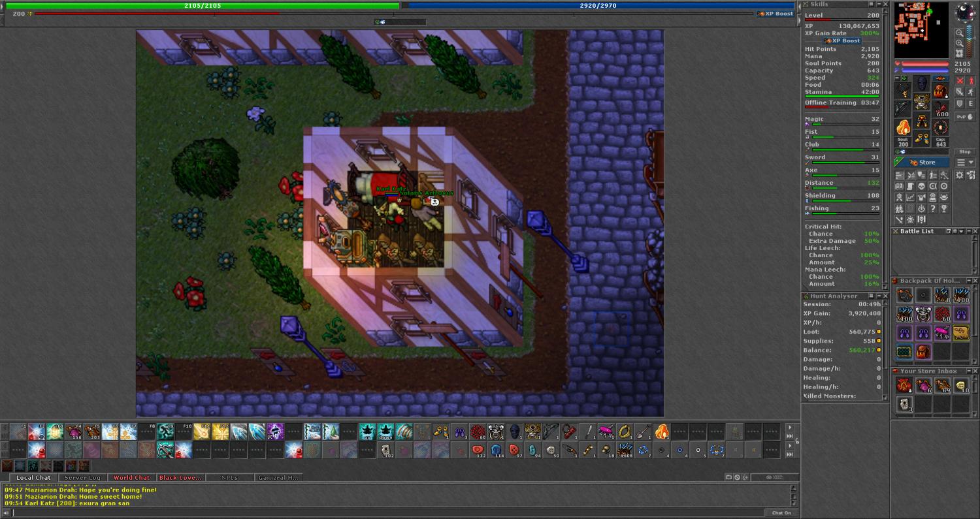Screen dimensions: 980x519
Task: Open the Ganizral H... chat tab
Action: [x=278, y=478]
